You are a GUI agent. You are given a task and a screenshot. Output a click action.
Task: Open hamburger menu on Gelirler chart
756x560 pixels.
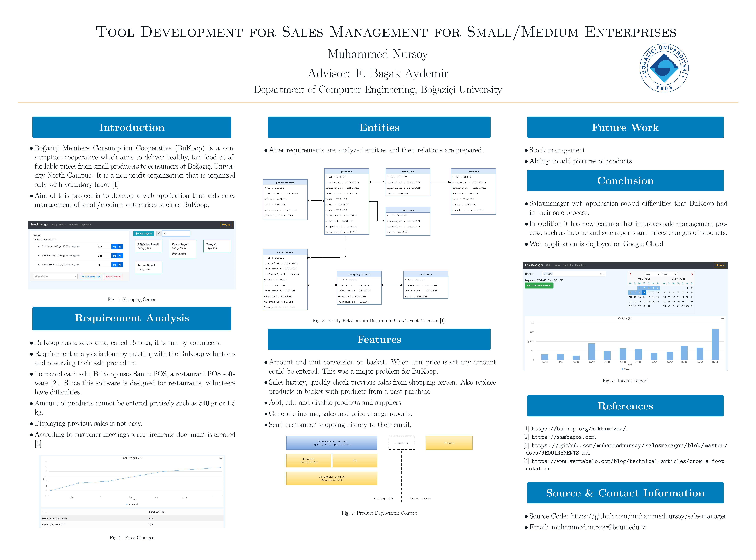click(x=722, y=319)
